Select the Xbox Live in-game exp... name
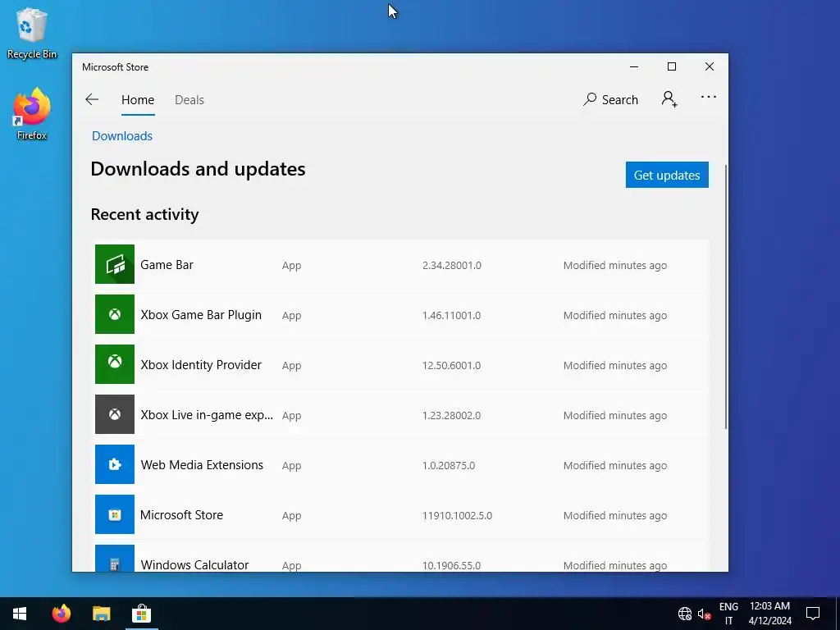This screenshot has height=630, width=840. 207,415
